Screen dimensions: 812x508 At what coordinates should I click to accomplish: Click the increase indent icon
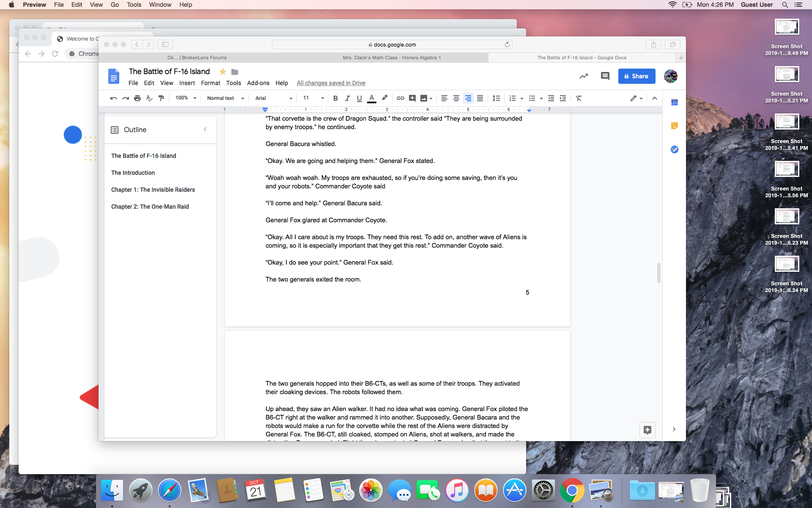click(562, 98)
